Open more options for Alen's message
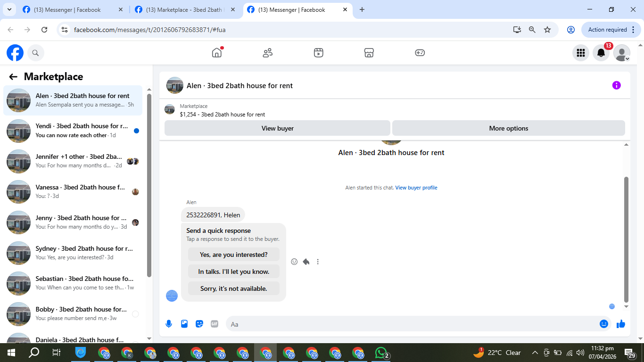This screenshot has width=644, height=362. [318, 262]
